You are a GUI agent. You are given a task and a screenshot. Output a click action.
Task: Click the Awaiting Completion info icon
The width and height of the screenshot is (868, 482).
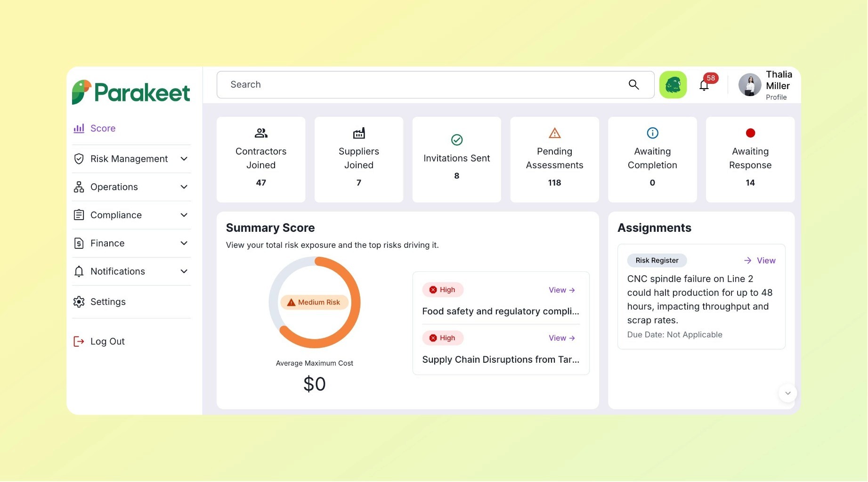[x=652, y=133]
